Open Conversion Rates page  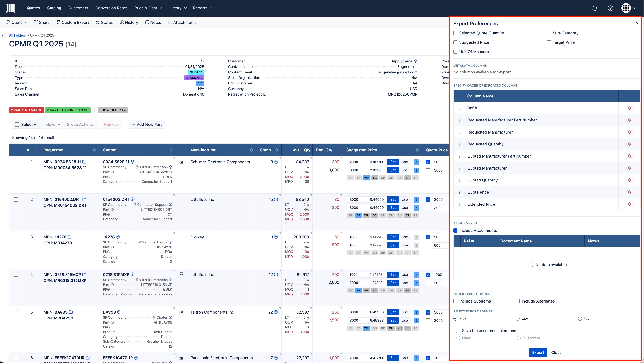(x=111, y=8)
